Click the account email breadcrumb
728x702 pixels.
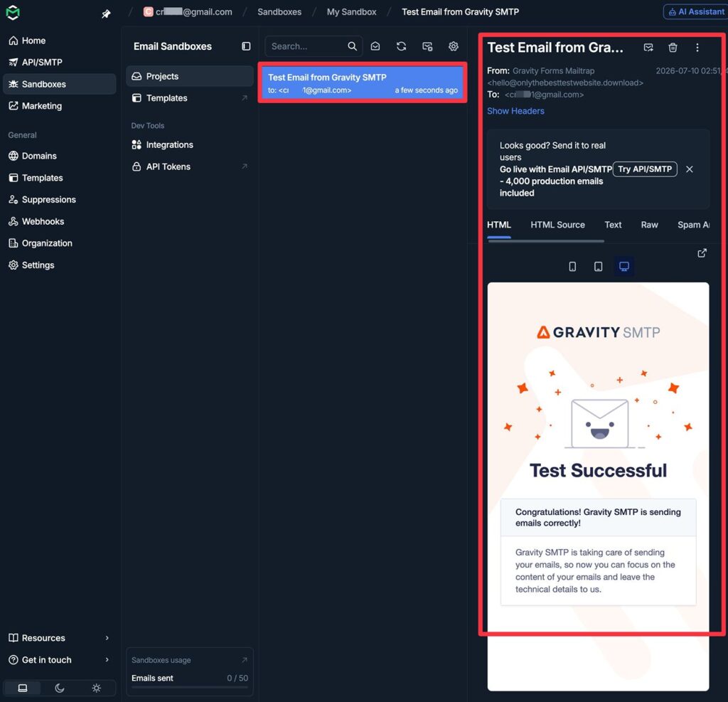(x=188, y=12)
